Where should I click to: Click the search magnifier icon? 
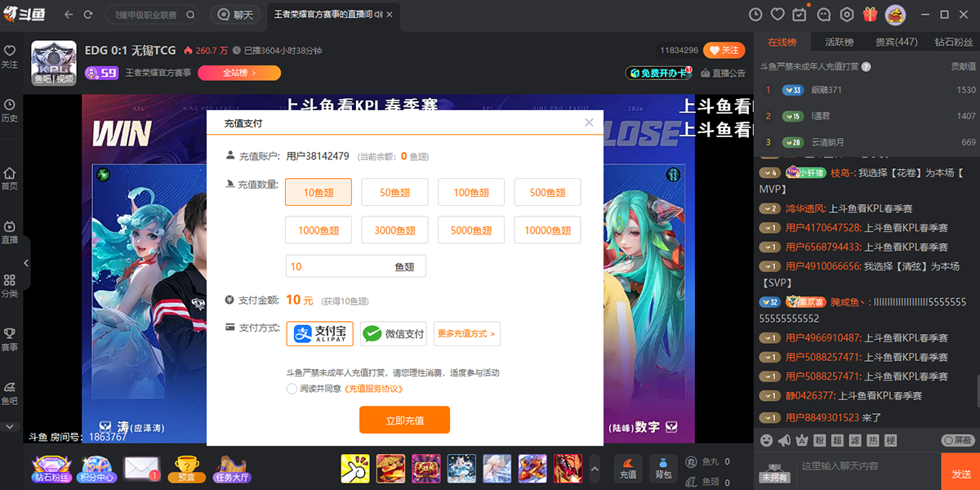tap(190, 15)
